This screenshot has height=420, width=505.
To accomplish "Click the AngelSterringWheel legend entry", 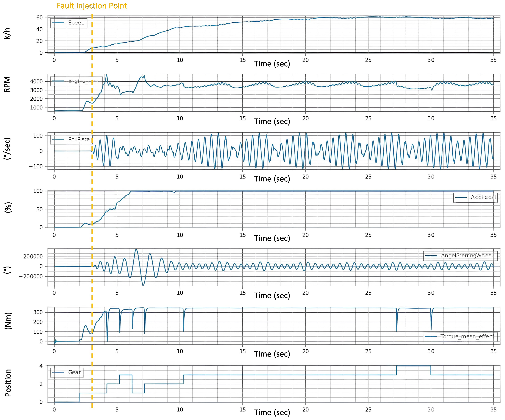I will pyautogui.click(x=467, y=256).
